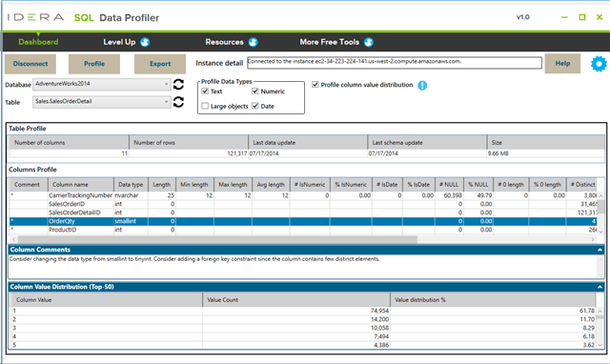
Task: Collapse the Column Comments panel
Action: point(600,250)
